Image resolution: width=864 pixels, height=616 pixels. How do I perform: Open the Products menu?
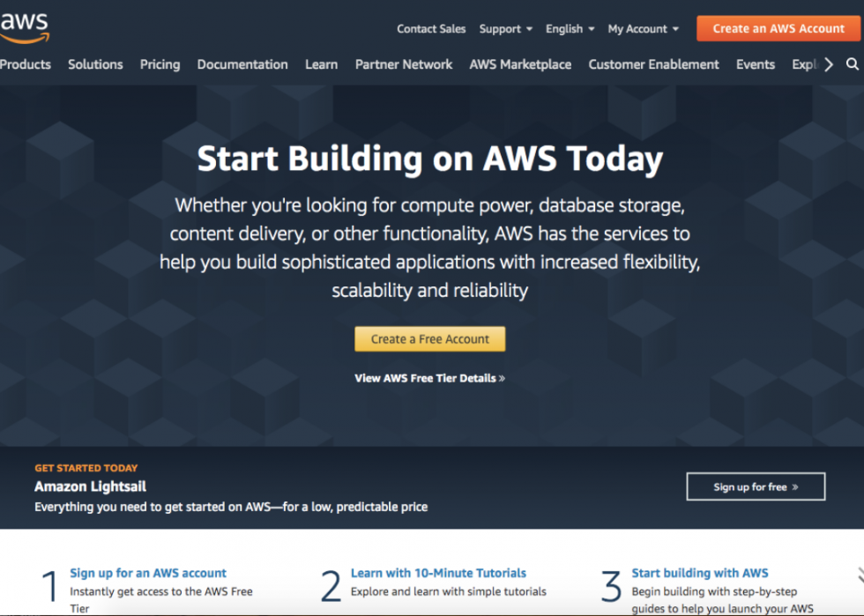tap(26, 64)
